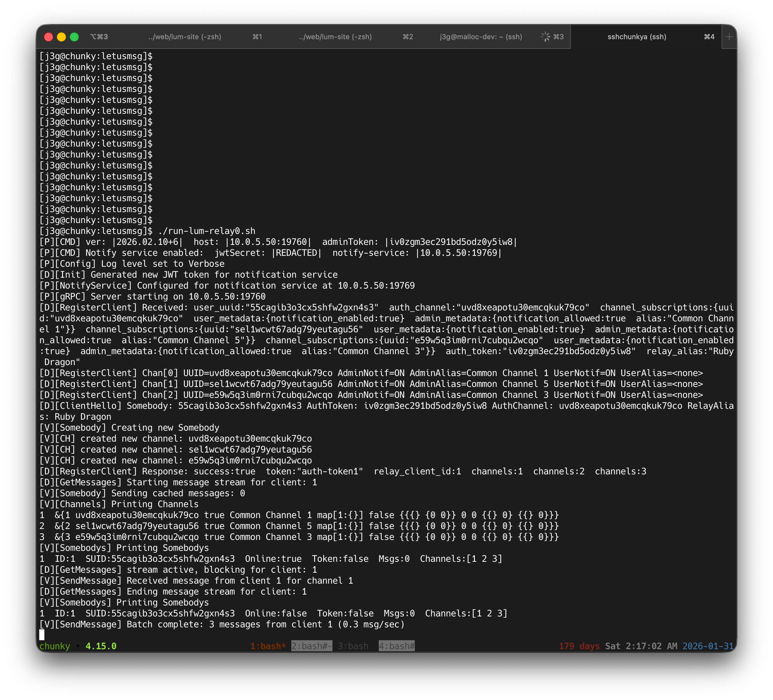773x700 pixels.
Task: Open a new tab with plus button
Action: tap(729, 37)
